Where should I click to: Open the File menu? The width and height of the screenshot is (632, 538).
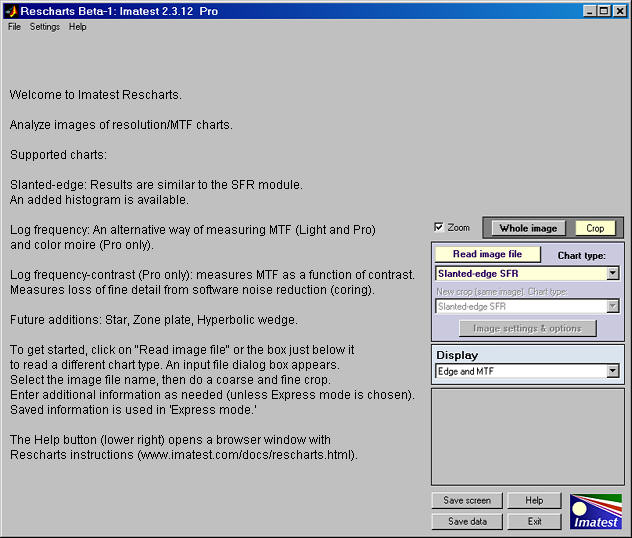(14, 27)
